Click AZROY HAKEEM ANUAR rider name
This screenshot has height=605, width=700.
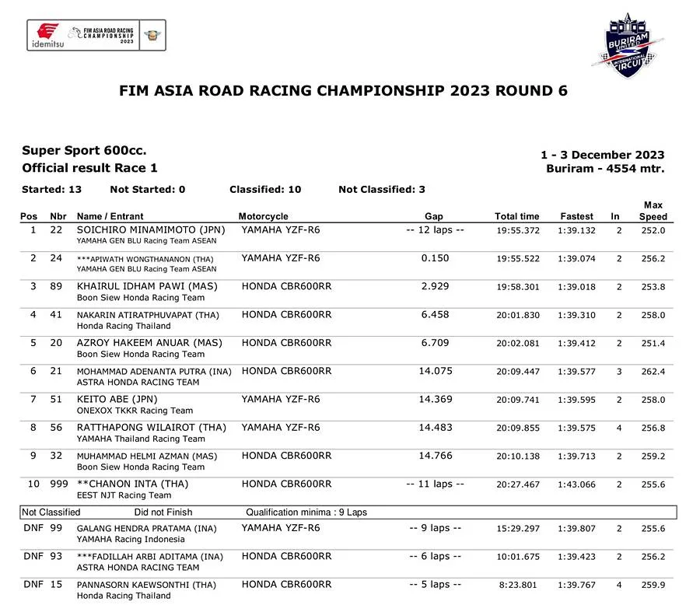149,343
